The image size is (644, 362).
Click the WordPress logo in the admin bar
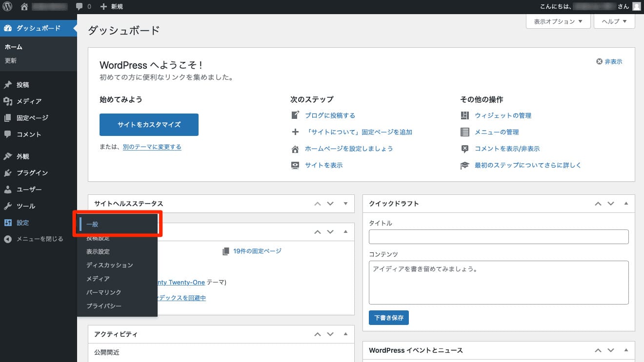pos(6,6)
